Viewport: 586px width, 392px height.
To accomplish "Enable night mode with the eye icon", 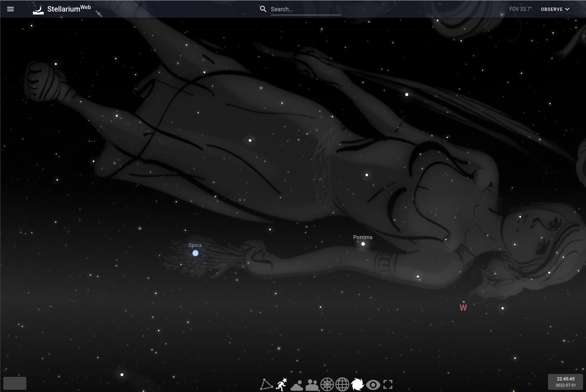I will click(373, 384).
